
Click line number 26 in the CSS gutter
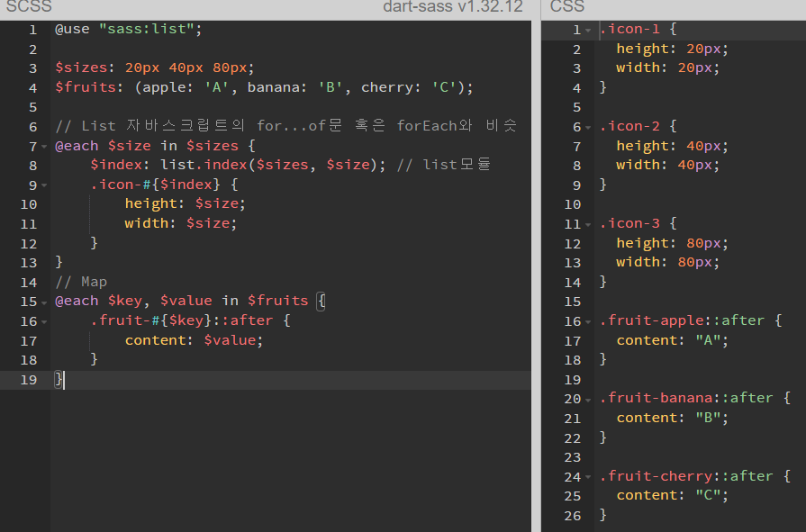tap(573, 516)
